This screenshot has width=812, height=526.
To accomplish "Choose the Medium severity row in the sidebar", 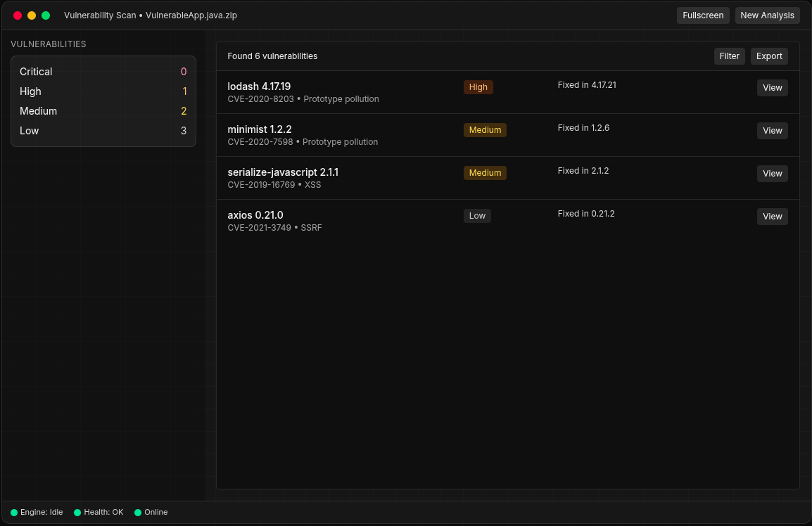I will [103, 111].
